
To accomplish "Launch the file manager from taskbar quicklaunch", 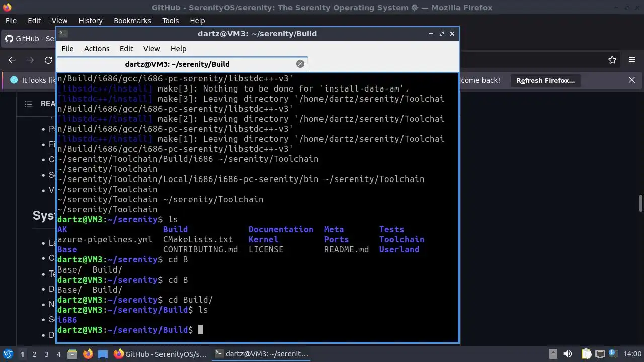I will tap(72, 354).
